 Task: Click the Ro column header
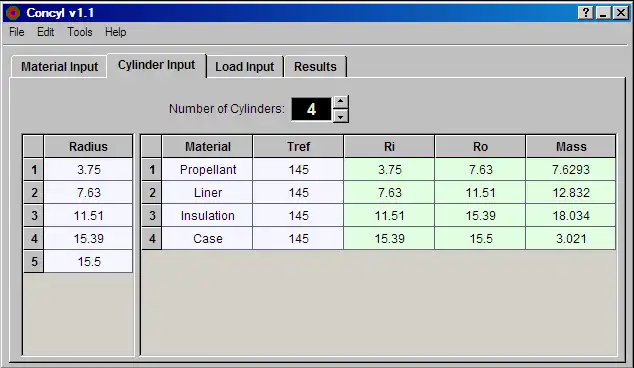[x=480, y=146]
